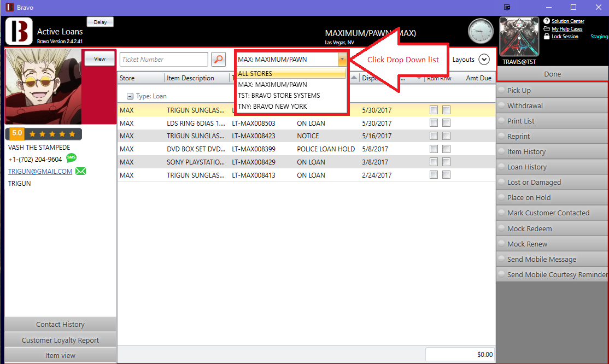Sort by the Amt Due column header
Image resolution: width=609 pixels, height=364 pixels.
click(x=478, y=78)
